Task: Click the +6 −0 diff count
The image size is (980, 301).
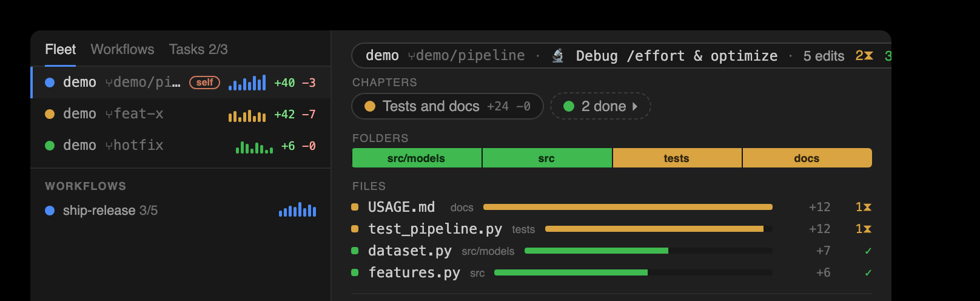Action: 298,146
